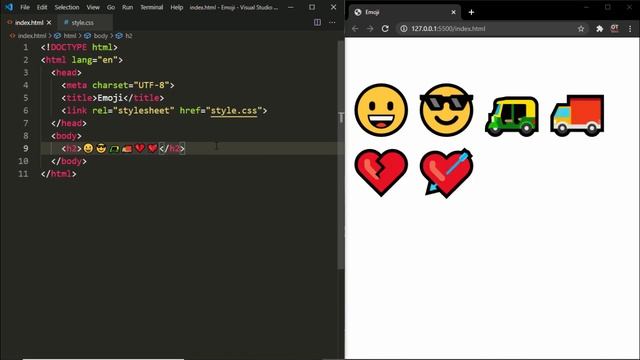Close the index.html editor tab

[x=49, y=23]
